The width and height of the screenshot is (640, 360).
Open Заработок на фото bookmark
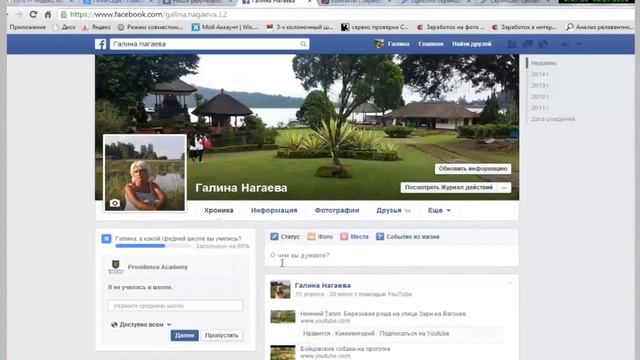click(450, 27)
